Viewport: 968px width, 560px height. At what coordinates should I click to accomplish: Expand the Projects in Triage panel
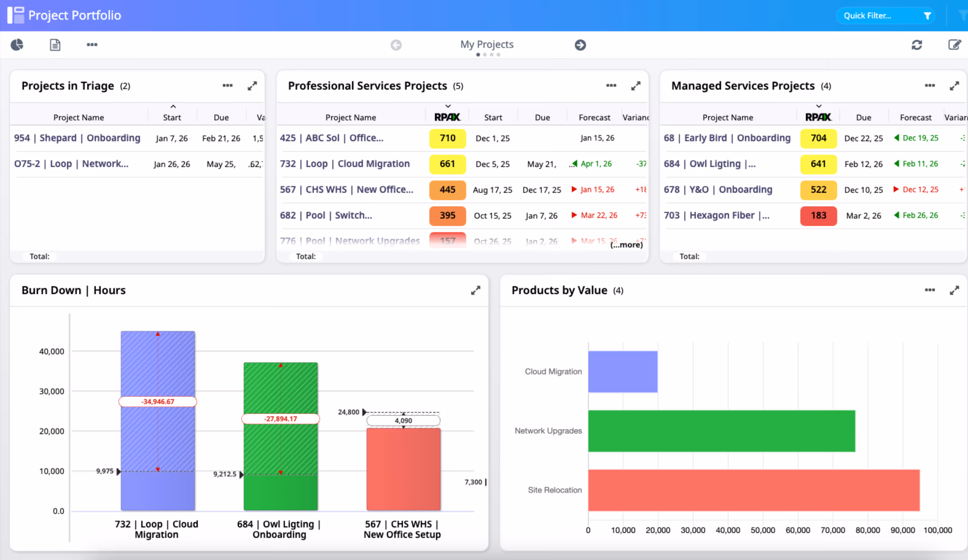click(252, 86)
